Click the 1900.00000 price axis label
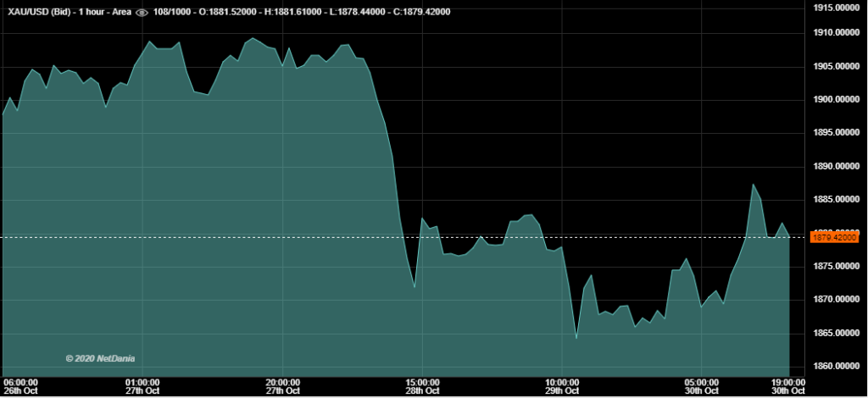Image resolution: width=868 pixels, height=398 pixels. 835,100
